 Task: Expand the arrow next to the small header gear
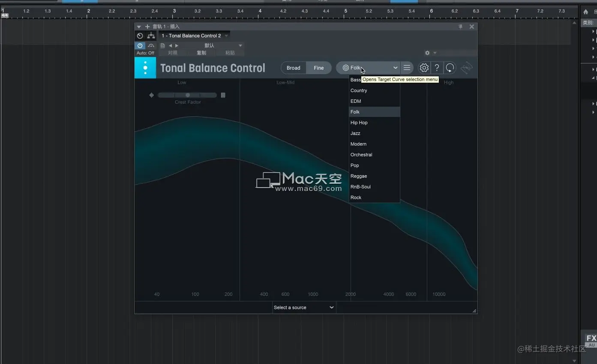[435, 53]
